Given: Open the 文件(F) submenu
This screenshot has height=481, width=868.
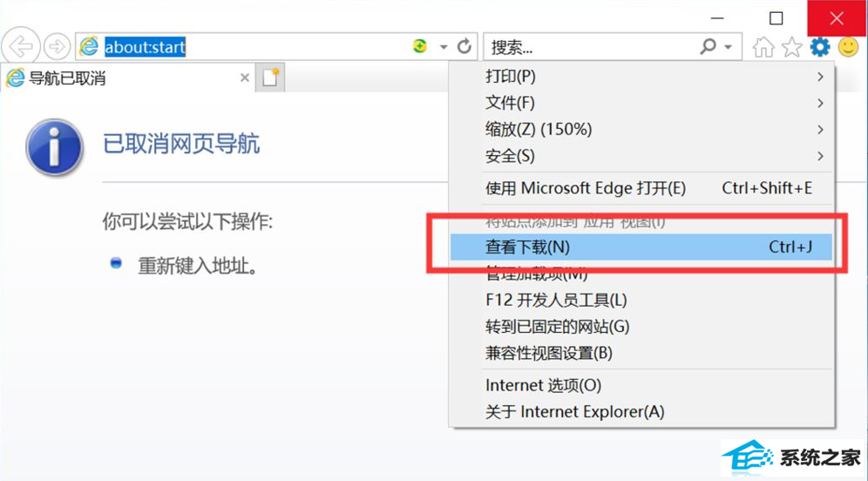Looking at the screenshot, I should click(x=641, y=103).
